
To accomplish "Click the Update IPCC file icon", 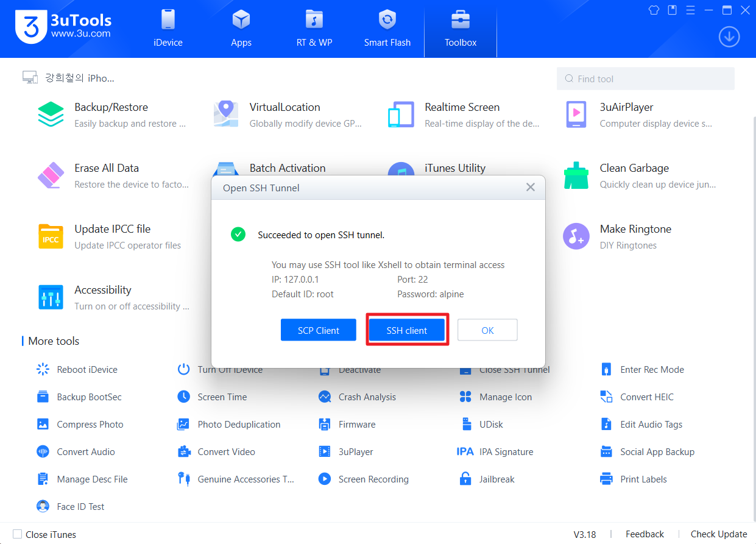I will point(51,236).
